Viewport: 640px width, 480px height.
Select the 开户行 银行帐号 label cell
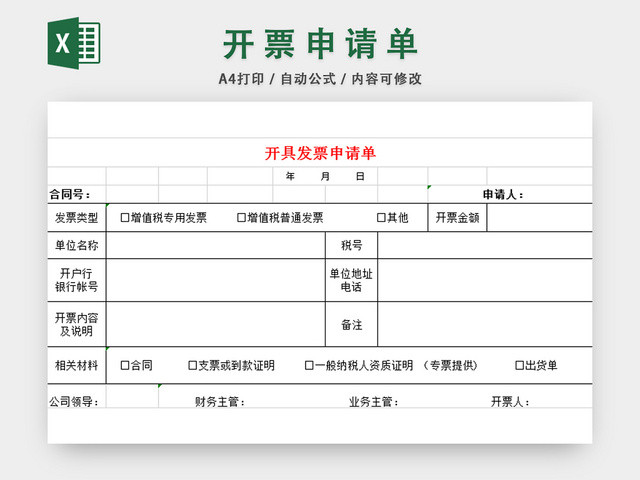click(x=77, y=280)
